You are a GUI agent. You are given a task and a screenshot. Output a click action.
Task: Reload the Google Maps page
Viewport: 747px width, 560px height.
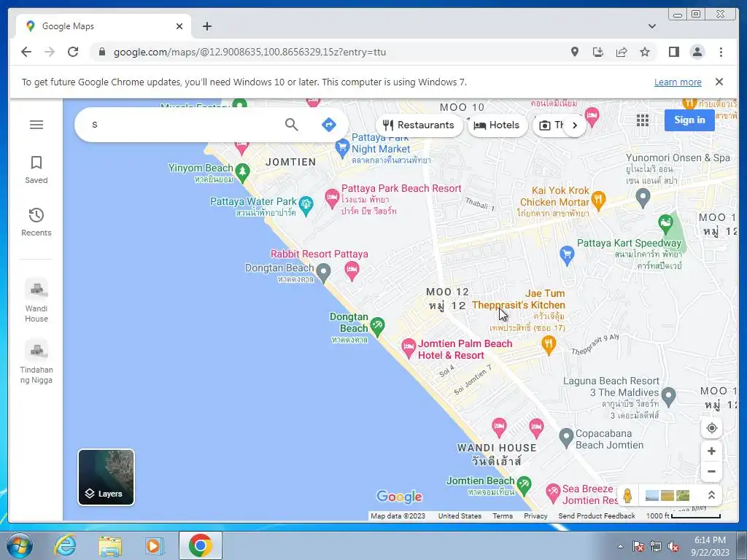73,52
